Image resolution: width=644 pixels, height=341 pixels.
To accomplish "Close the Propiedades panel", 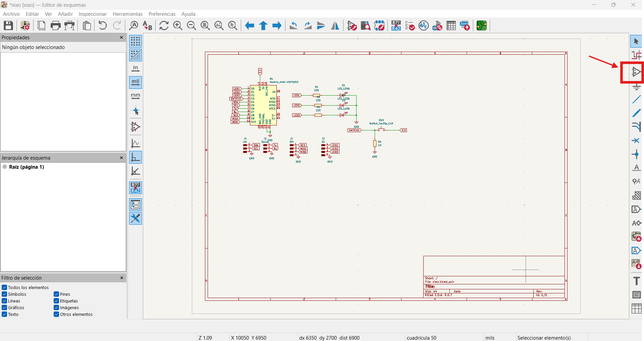I will [x=121, y=37].
